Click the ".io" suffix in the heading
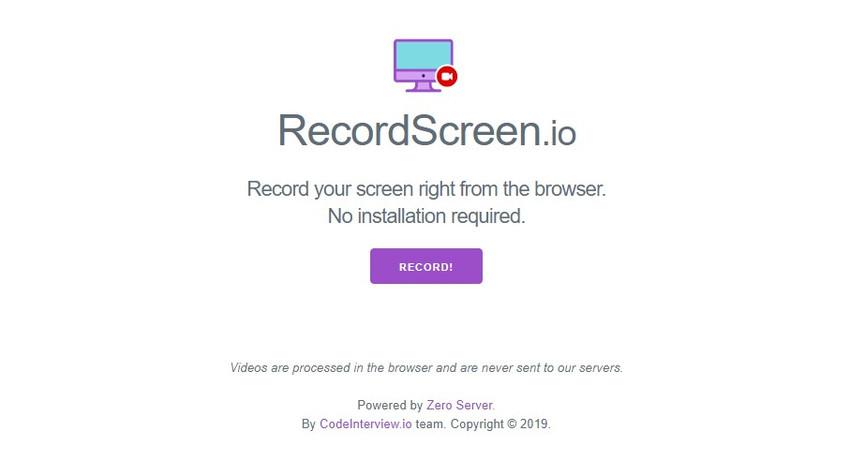Viewport: 850px width, 461px height. pos(559,133)
